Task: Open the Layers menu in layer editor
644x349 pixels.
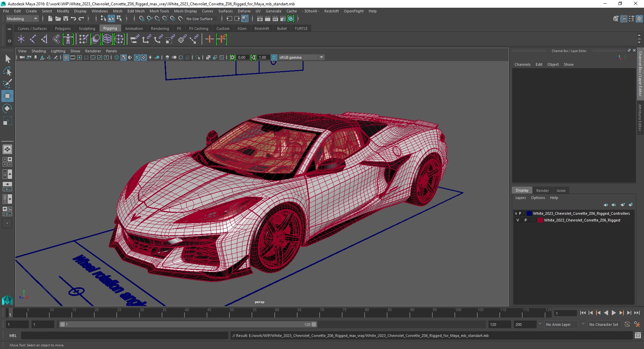Action: tap(521, 198)
